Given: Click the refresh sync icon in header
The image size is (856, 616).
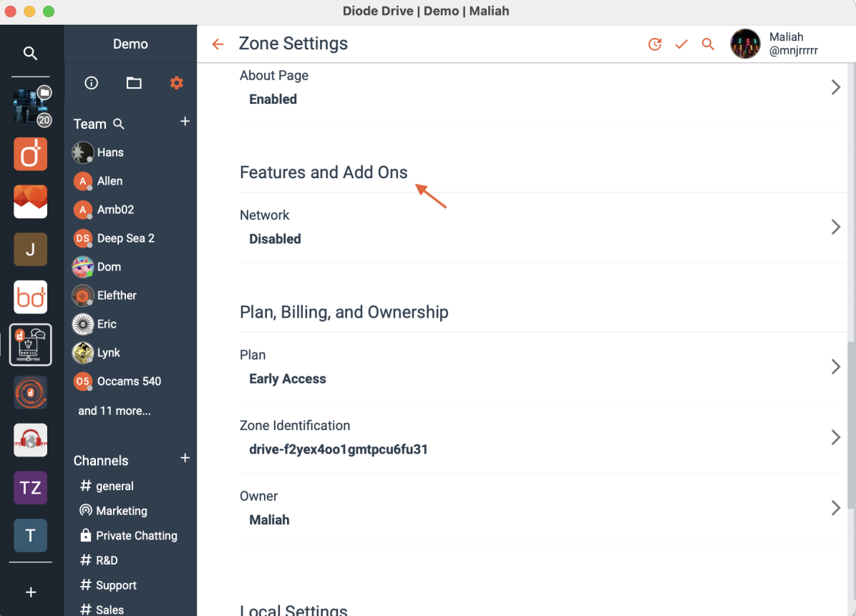Looking at the screenshot, I should (655, 44).
